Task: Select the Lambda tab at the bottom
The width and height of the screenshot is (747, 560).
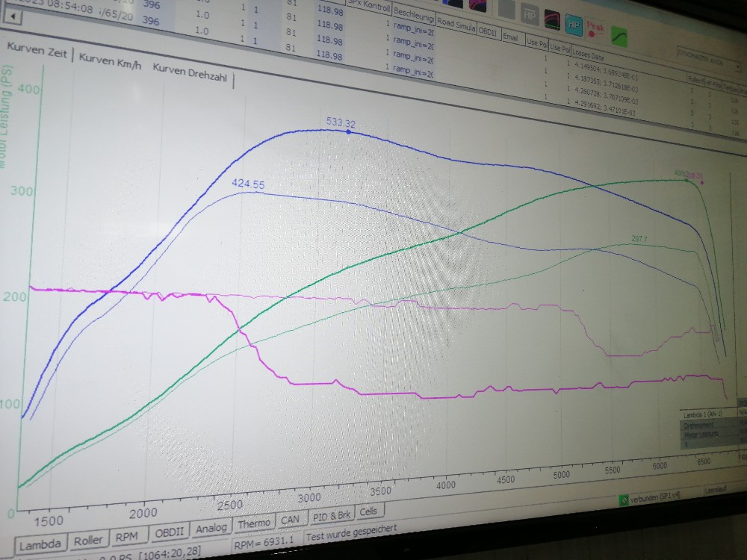Action: point(40,544)
